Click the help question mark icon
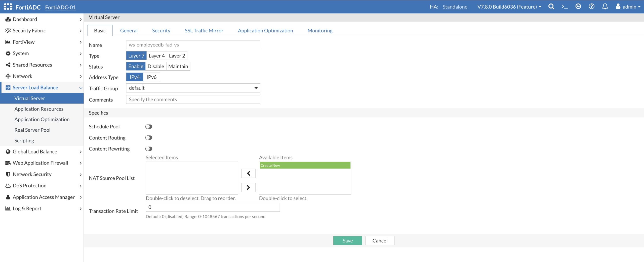644x262 pixels. pos(591,7)
